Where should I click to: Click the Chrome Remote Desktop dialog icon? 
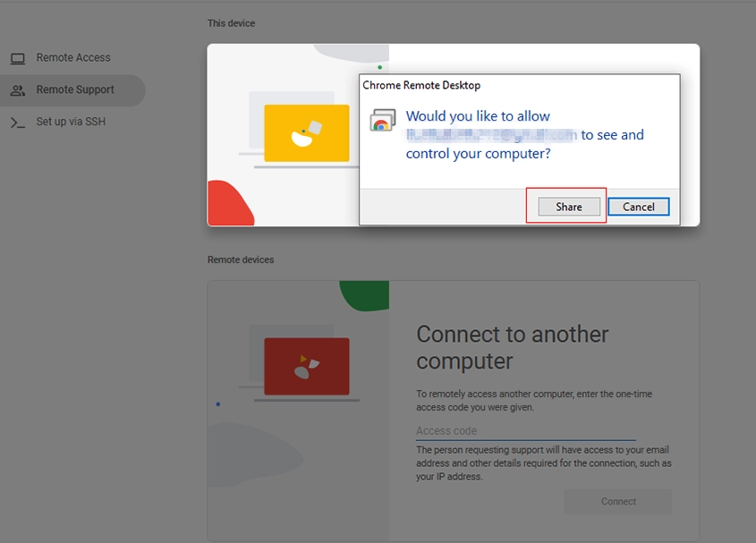pos(383,120)
